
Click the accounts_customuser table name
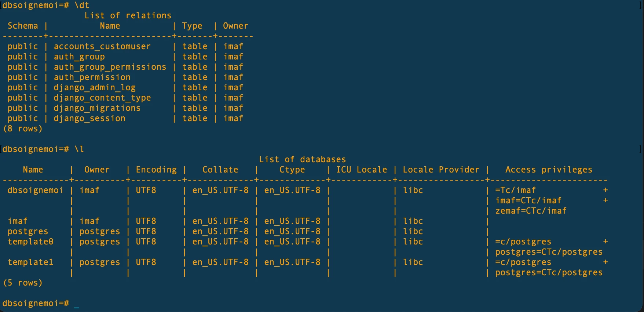point(102,47)
